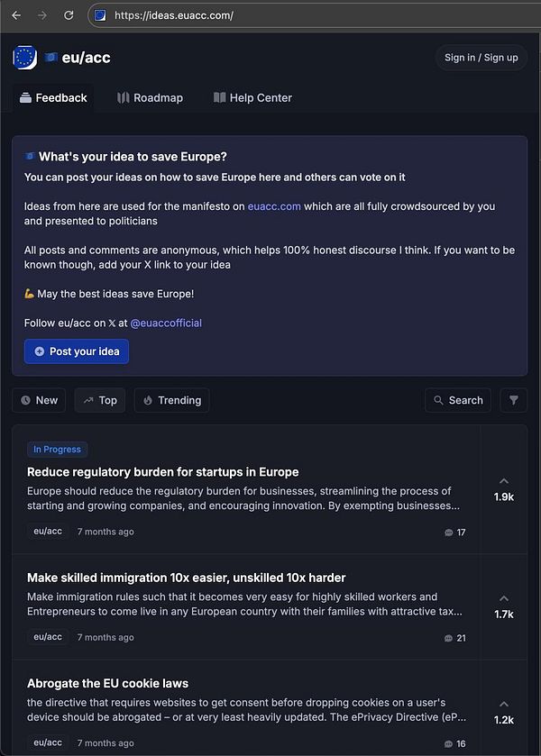Toggle the Top sort filter
This screenshot has height=756, width=541.
[99, 399]
